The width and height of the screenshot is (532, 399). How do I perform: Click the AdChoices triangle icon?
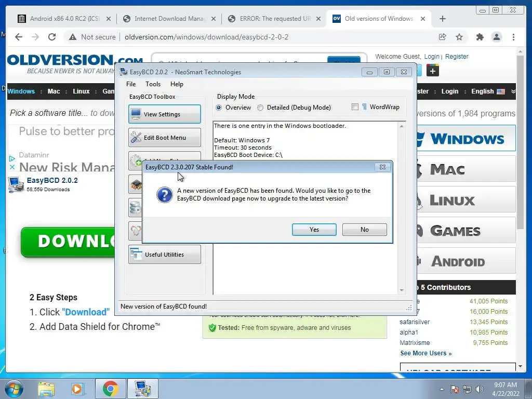(x=12, y=158)
